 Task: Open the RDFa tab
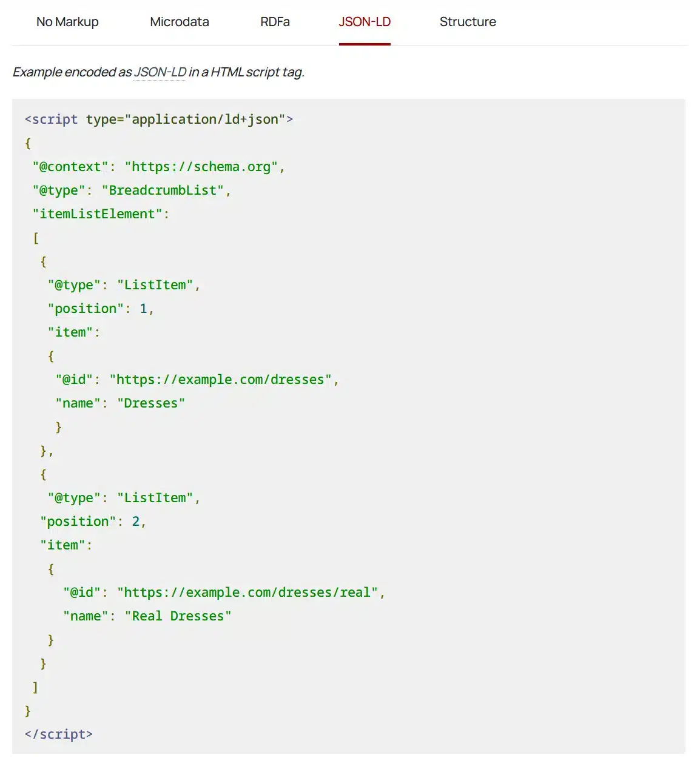click(275, 22)
